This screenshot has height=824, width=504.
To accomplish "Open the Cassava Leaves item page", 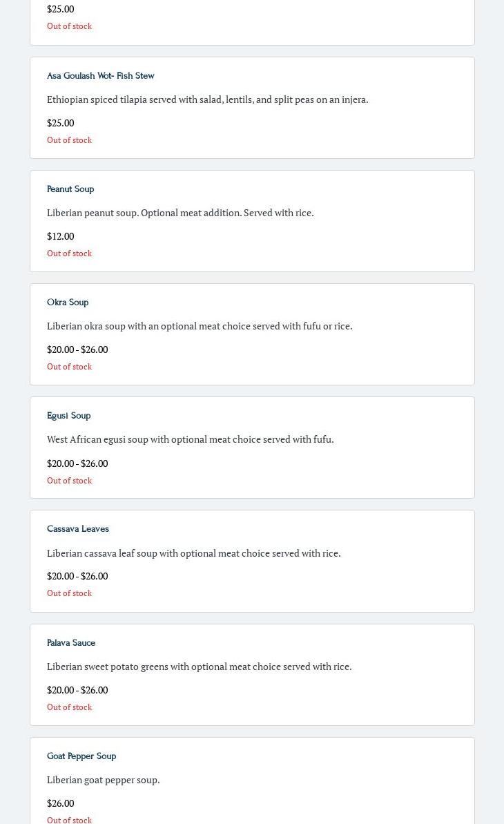I will point(78,528).
